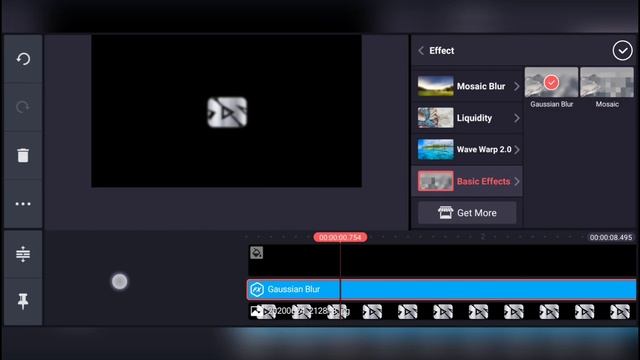
Task: Click the Wave Warp category thumbnail
Action: click(x=435, y=149)
